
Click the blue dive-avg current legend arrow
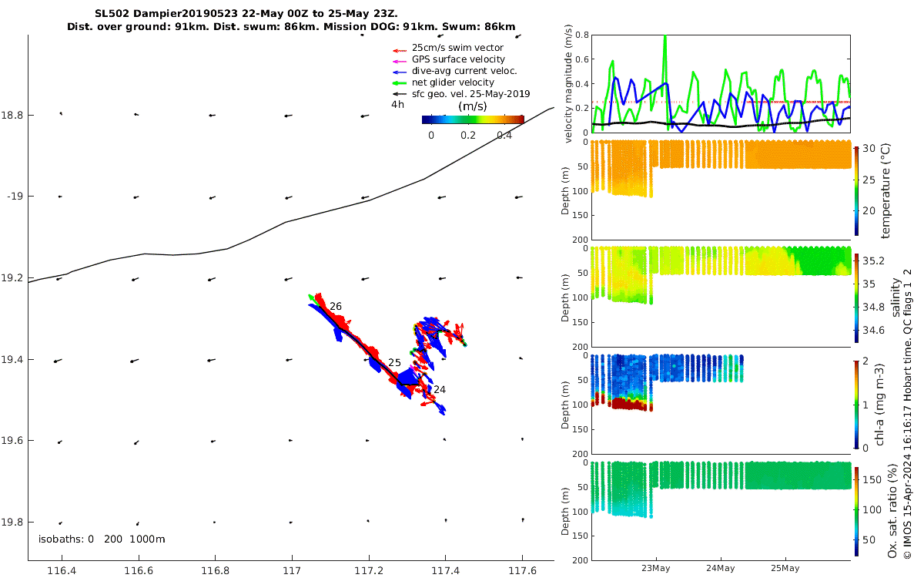(x=400, y=71)
